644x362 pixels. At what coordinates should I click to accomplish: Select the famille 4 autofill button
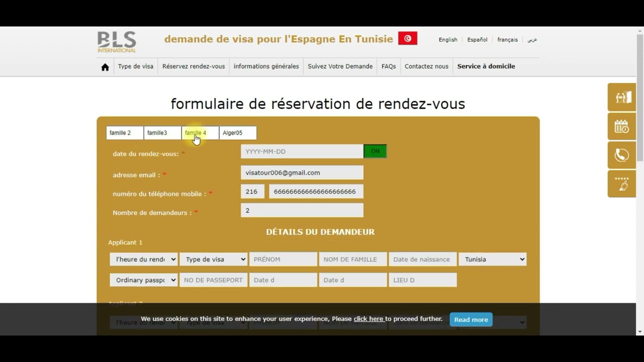[200, 133]
